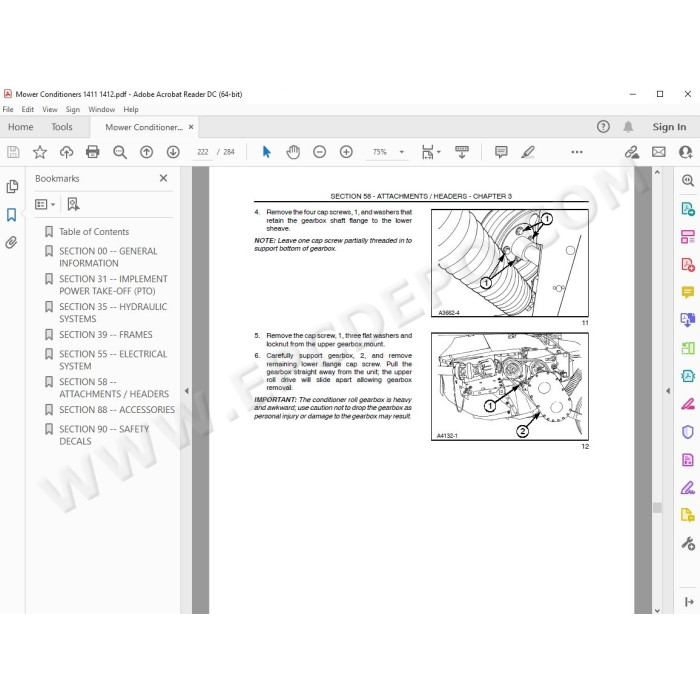Viewport: 700px width, 700px height.
Task: Click the scrolling mode keyboard icon
Action: point(462,152)
